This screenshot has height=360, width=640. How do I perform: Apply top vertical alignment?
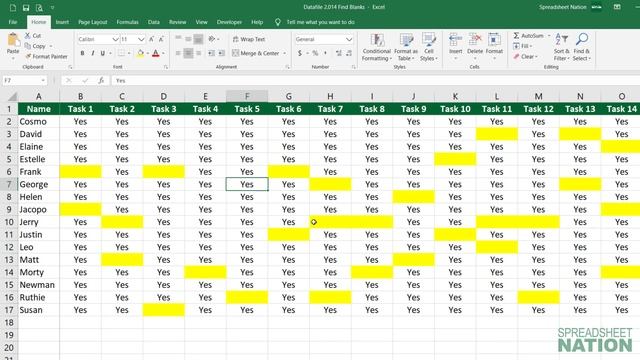178,39
